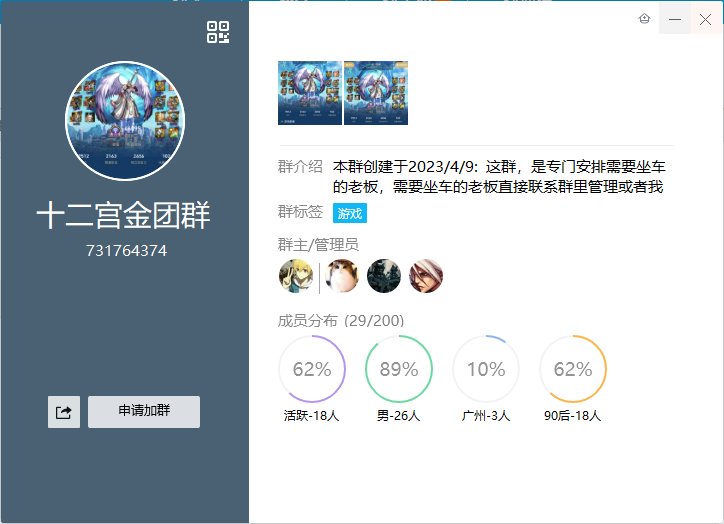Click the 申请加群 button
The image size is (724, 524).
coord(144,412)
